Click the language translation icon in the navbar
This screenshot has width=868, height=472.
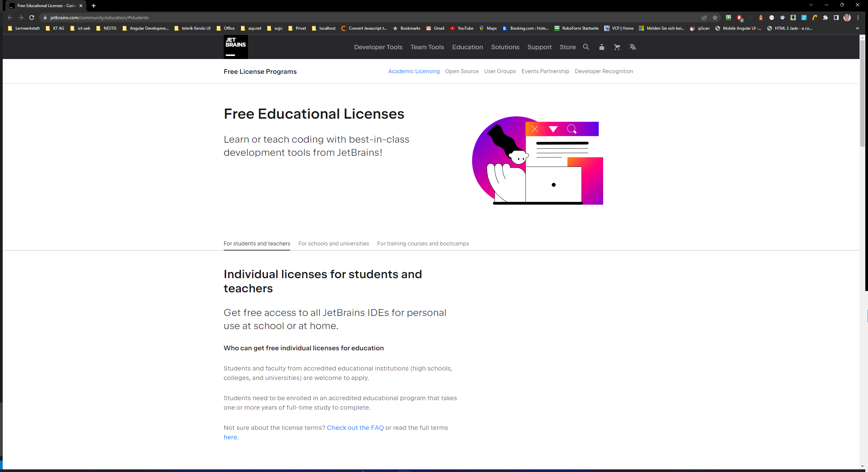tap(632, 47)
